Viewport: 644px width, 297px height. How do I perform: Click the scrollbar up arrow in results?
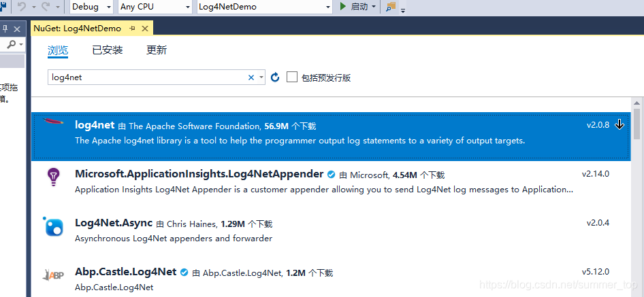click(x=637, y=103)
